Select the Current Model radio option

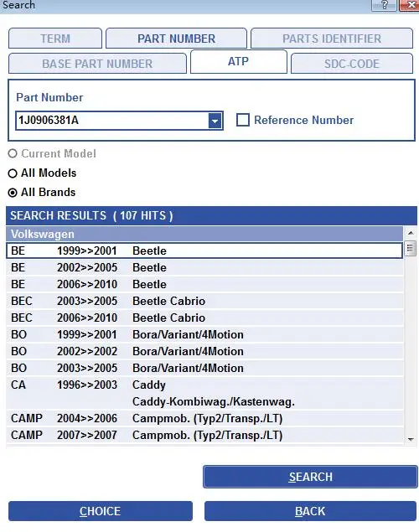tap(13, 153)
